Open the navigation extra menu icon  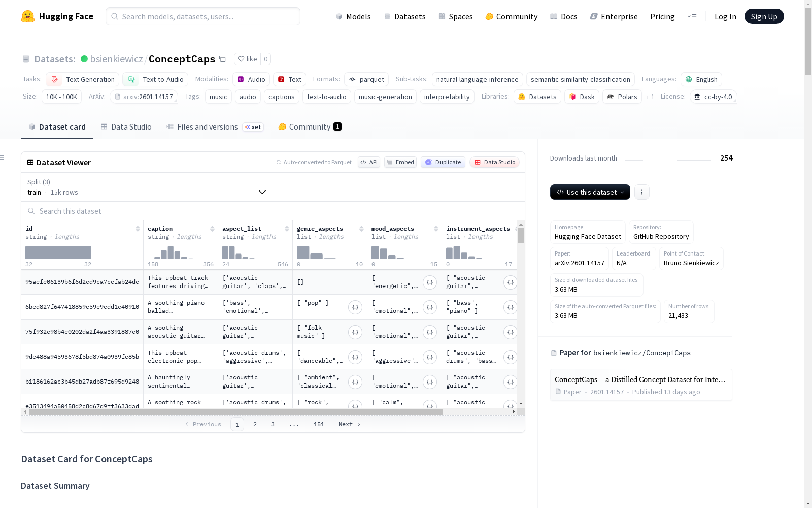[x=692, y=16]
